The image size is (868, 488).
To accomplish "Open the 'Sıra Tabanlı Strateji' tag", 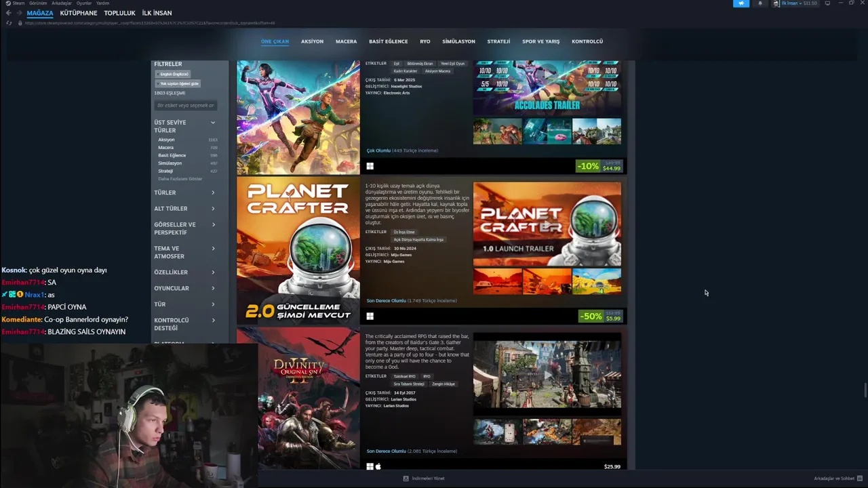I will pos(409,384).
